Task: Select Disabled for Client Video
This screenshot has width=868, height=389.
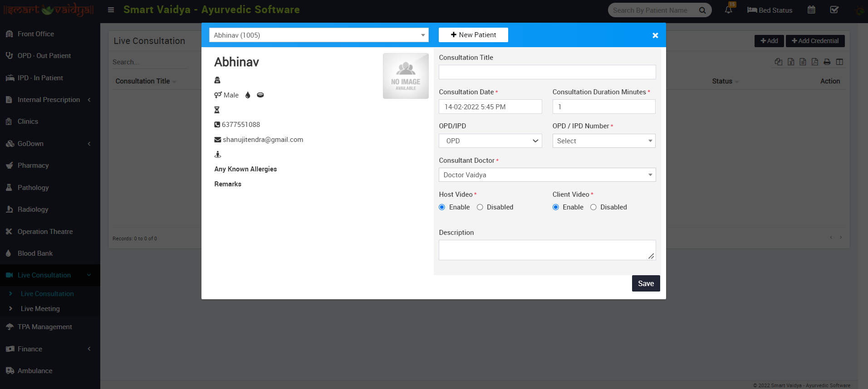Action: point(593,207)
